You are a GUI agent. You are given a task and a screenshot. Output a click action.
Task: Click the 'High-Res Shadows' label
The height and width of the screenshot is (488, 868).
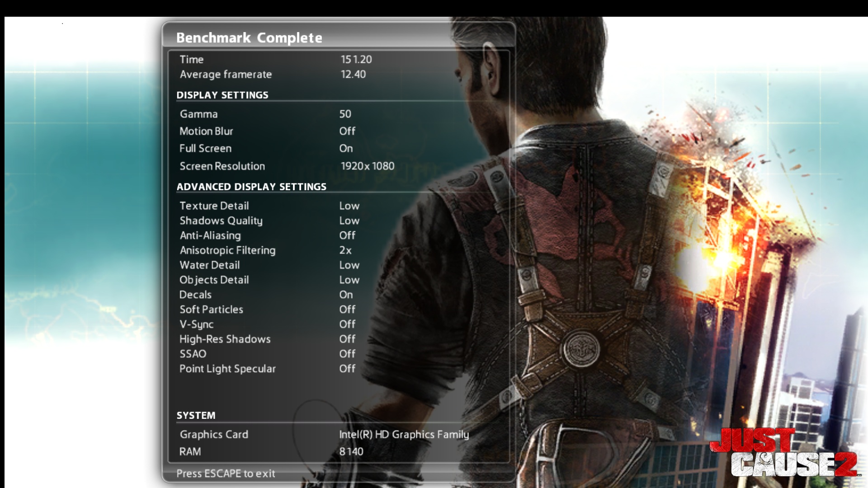pos(225,339)
